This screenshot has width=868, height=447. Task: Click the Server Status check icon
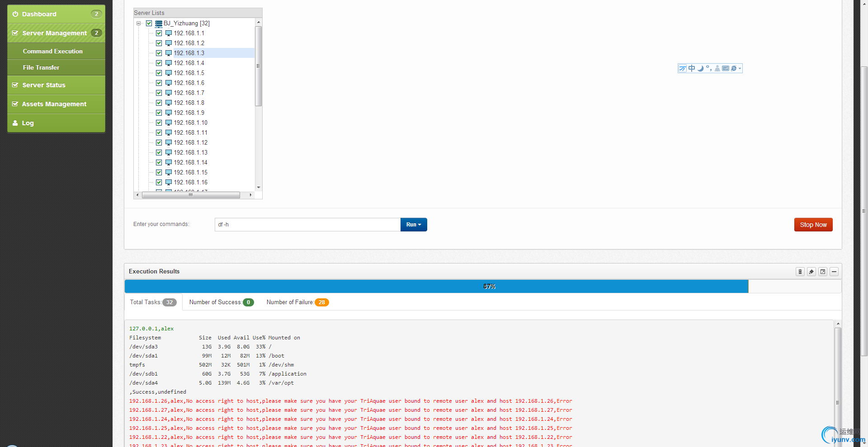[15, 85]
